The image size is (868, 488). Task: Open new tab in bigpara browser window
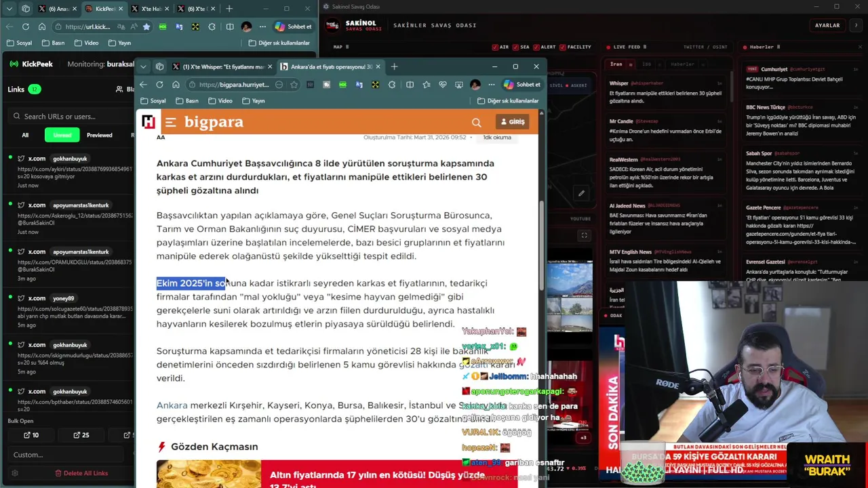395,66
